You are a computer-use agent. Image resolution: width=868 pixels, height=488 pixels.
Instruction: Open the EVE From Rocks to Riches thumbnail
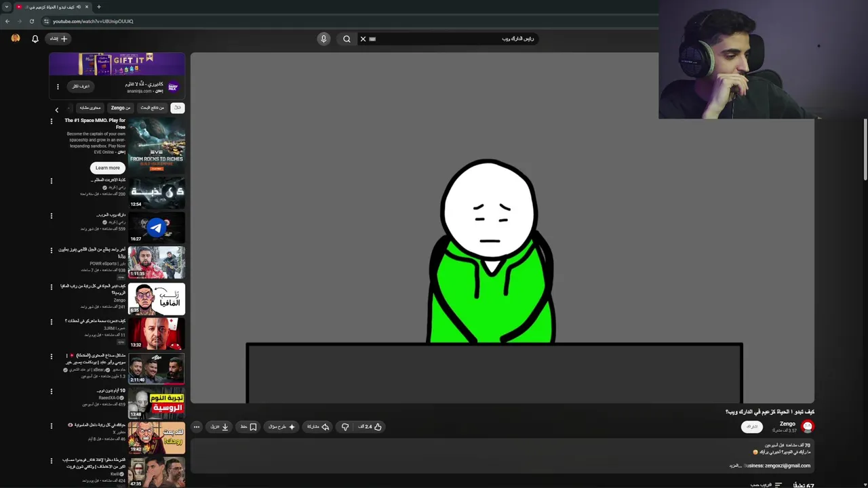coord(157,144)
